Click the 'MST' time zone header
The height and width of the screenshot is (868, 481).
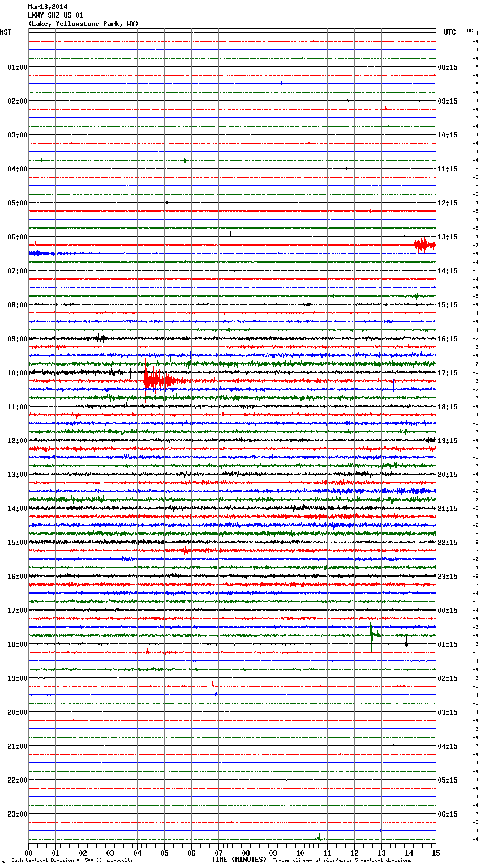click(x=6, y=32)
